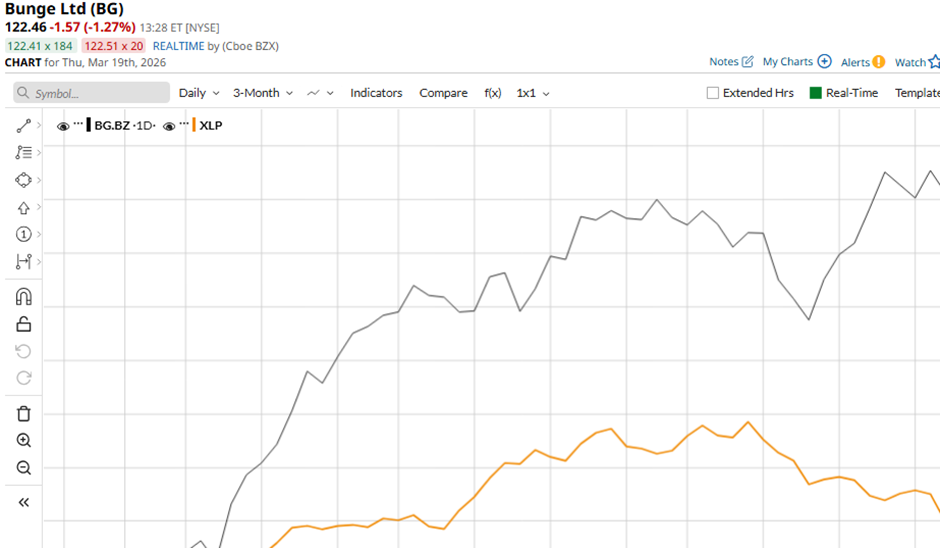
Task: Click the orange XLP color swatch
Action: pyautogui.click(x=194, y=125)
